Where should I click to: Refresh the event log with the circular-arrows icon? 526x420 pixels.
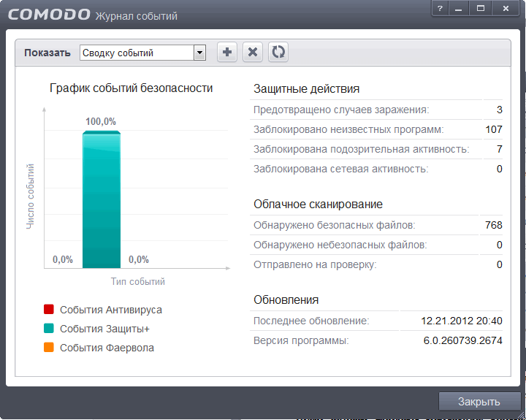pyautogui.click(x=278, y=52)
